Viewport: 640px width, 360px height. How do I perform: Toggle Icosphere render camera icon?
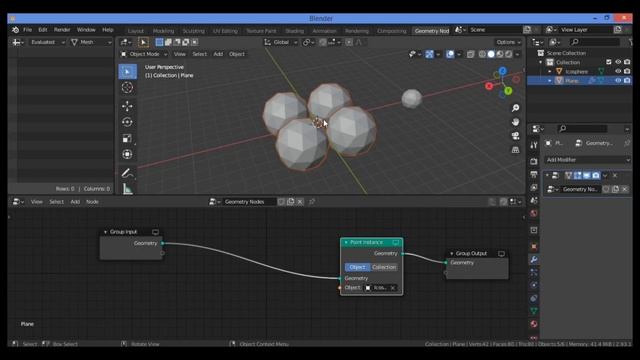tap(627, 71)
